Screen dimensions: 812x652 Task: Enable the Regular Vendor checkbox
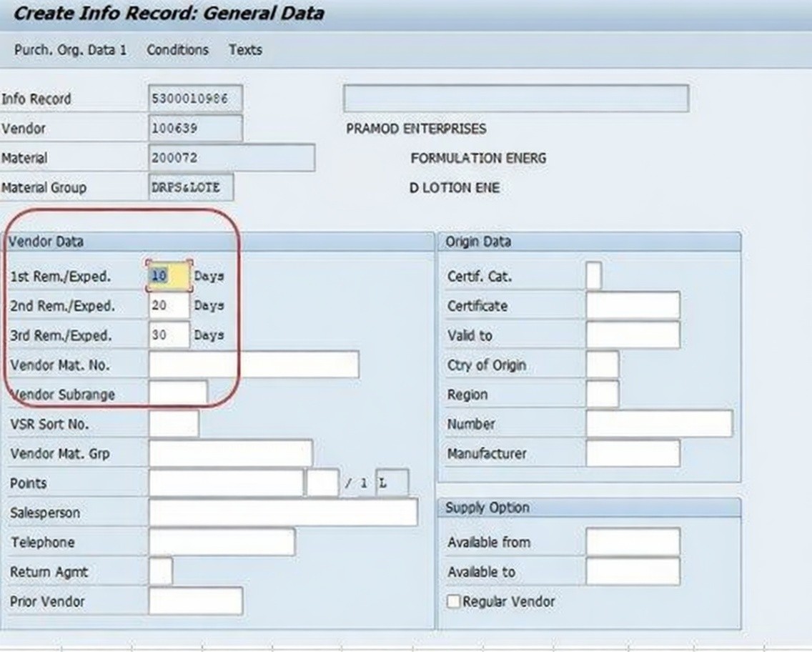[454, 601]
